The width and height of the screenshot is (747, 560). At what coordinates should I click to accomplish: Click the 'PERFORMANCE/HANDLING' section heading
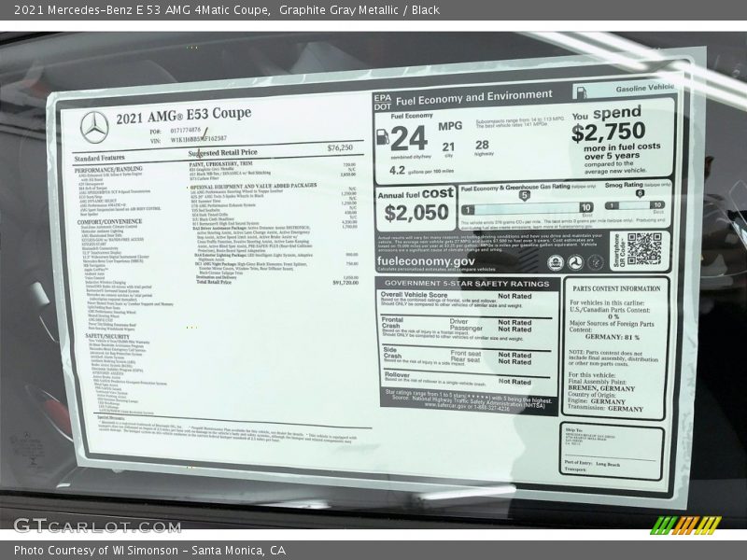(108, 170)
